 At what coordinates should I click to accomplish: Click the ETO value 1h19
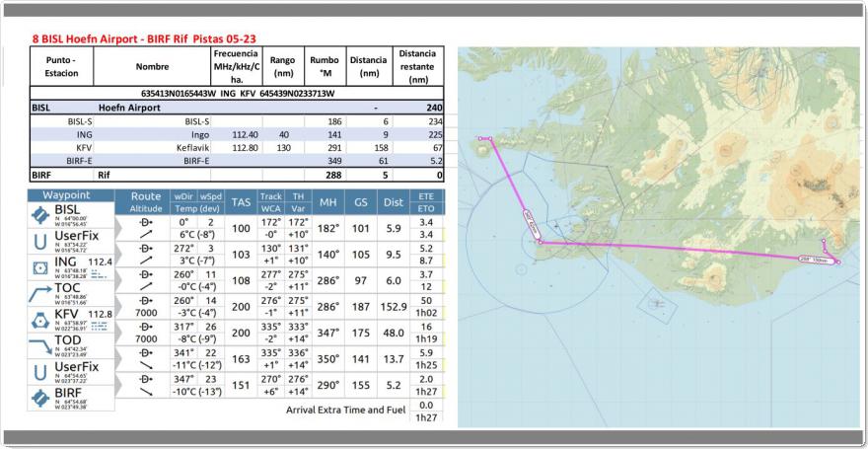[x=426, y=338]
